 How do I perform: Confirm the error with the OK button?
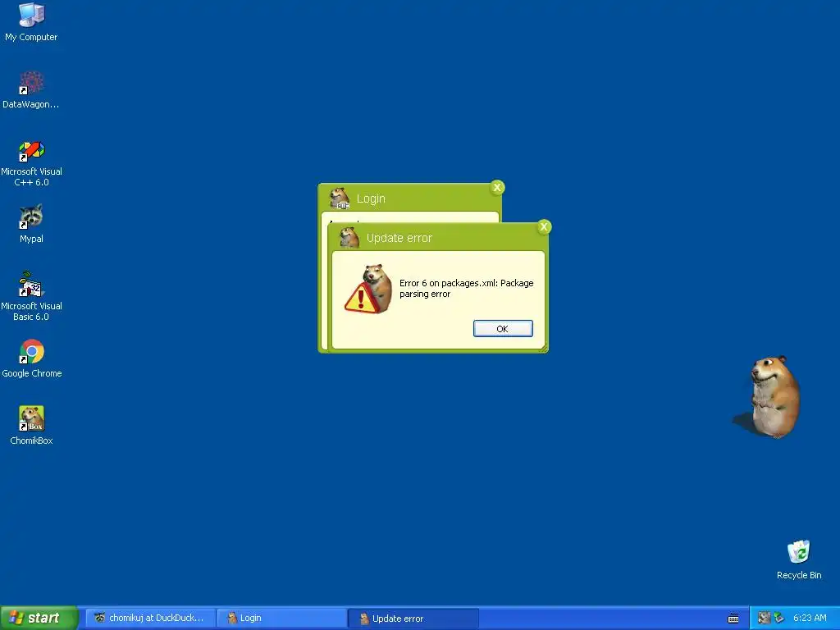(503, 328)
